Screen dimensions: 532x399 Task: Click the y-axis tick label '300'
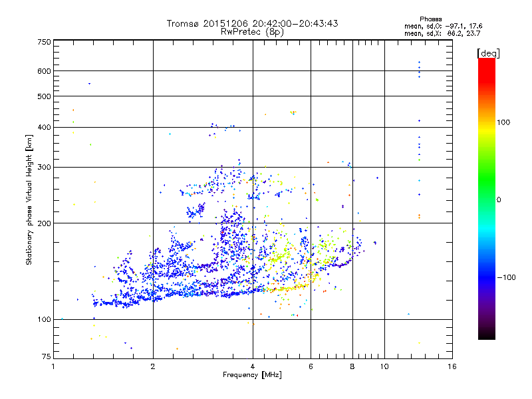[x=44, y=167]
